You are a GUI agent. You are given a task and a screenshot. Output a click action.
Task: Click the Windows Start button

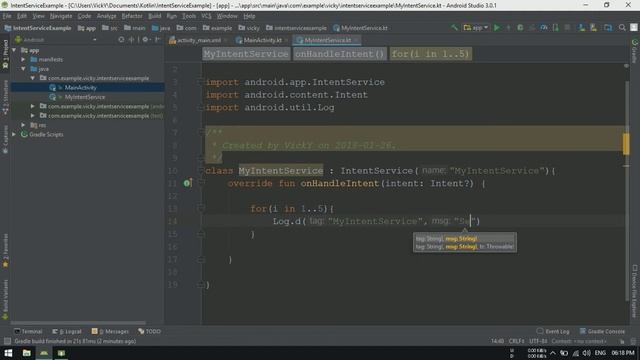point(8,353)
